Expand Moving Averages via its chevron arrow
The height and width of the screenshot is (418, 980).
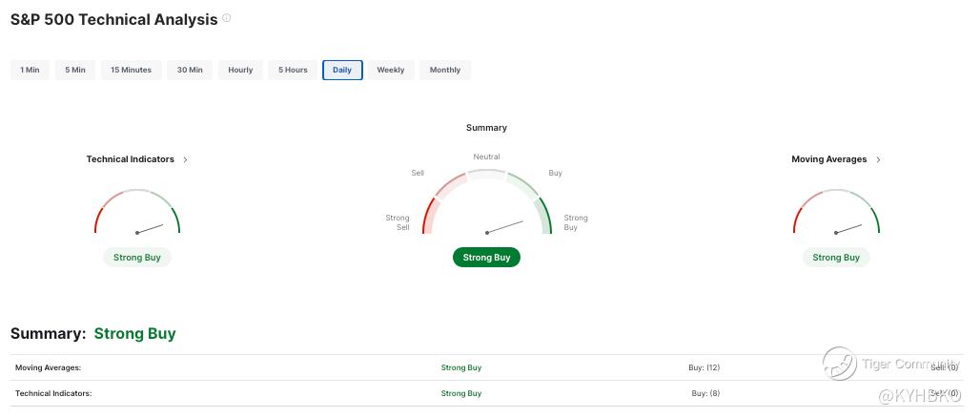tap(878, 159)
